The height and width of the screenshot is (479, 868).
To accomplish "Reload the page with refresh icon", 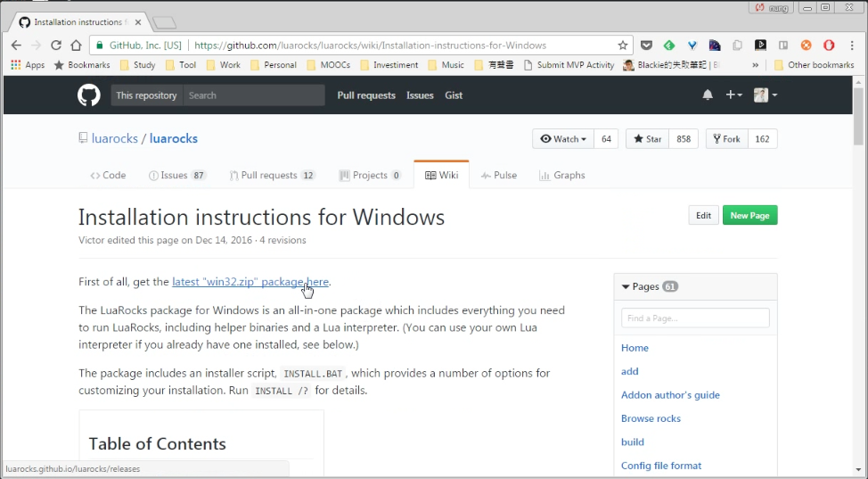I will tap(56, 45).
